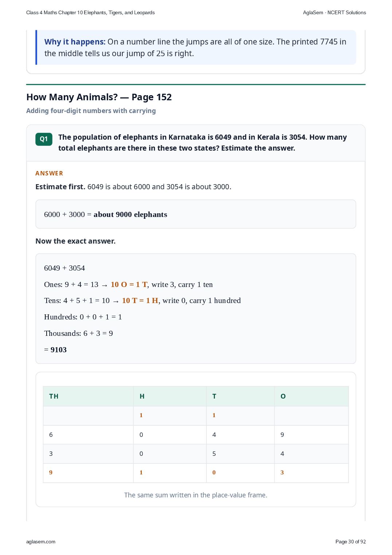Click the table caption about place-value frame
Screen dimensions: 392x555
[196, 495]
